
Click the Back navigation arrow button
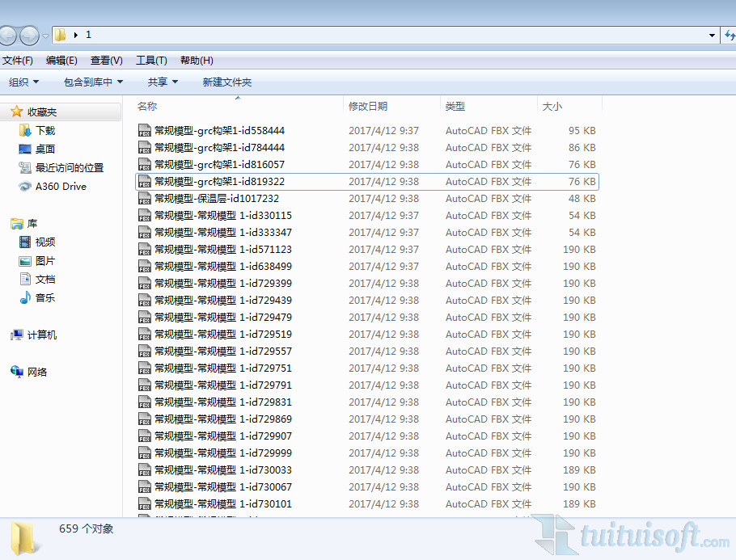point(6,36)
